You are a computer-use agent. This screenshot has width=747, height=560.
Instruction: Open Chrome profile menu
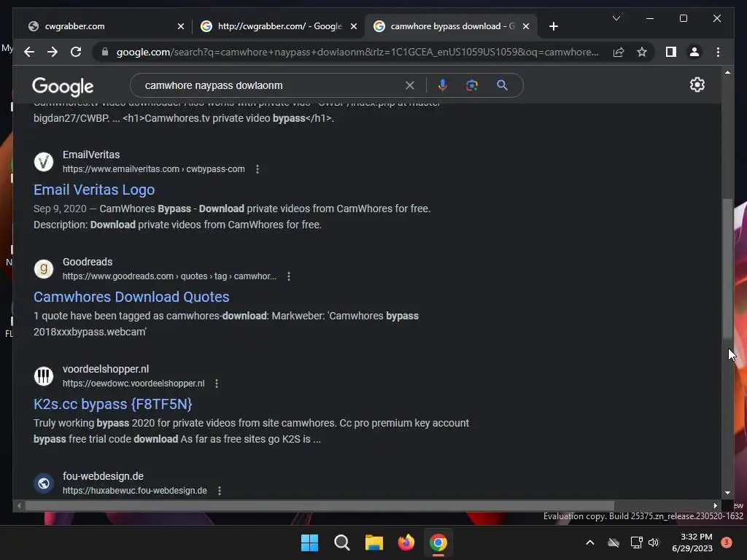(x=694, y=52)
